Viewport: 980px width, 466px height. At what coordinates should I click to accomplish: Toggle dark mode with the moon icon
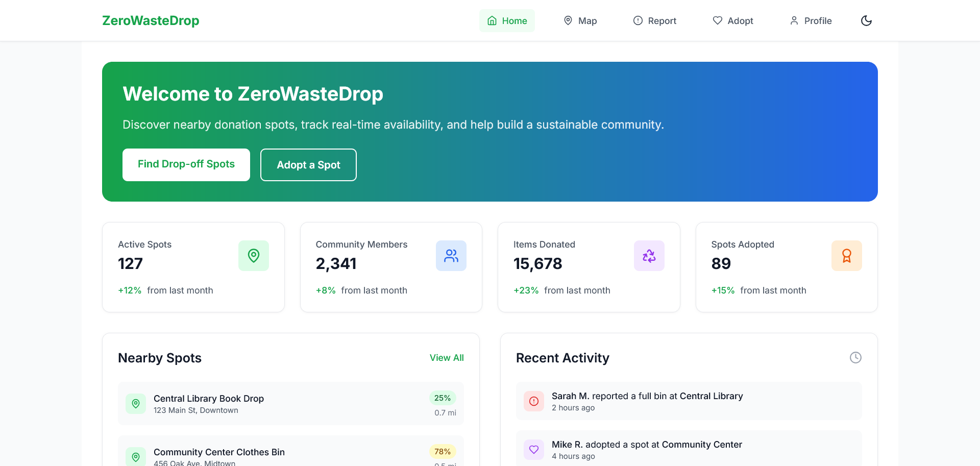(x=866, y=20)
